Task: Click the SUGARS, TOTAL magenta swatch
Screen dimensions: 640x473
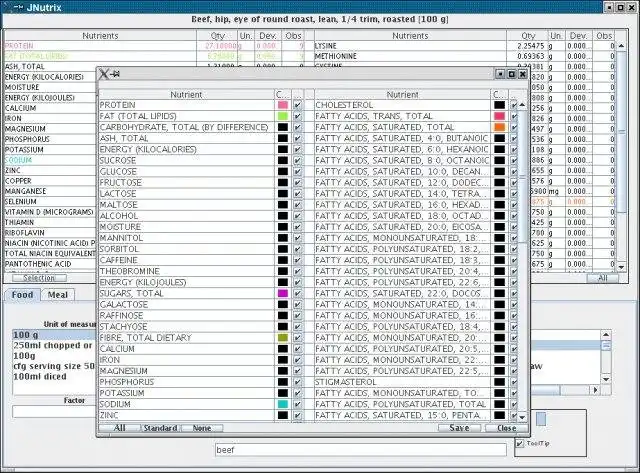Action: (282, 293)
